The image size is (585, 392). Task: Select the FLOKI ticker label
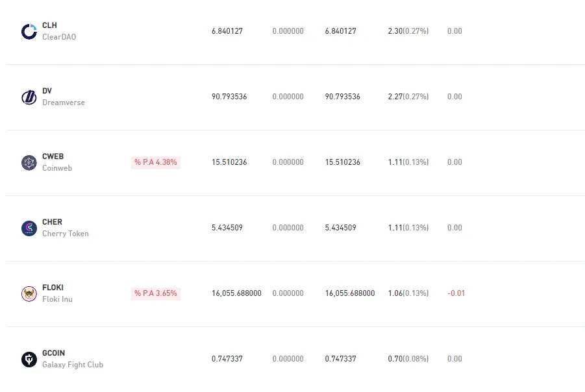pyautogui.click(x=53, y=288)
